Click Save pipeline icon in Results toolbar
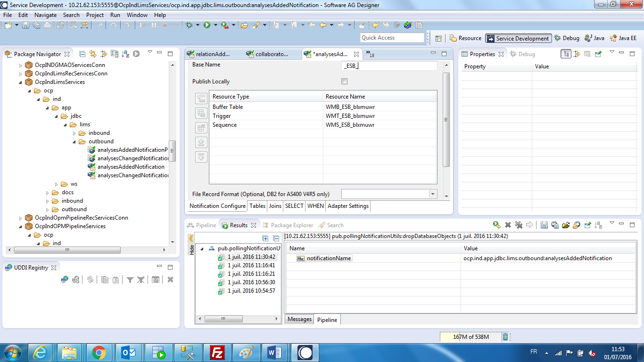Image resolution: width=644 pixels, height=362 pixels. 544,225
